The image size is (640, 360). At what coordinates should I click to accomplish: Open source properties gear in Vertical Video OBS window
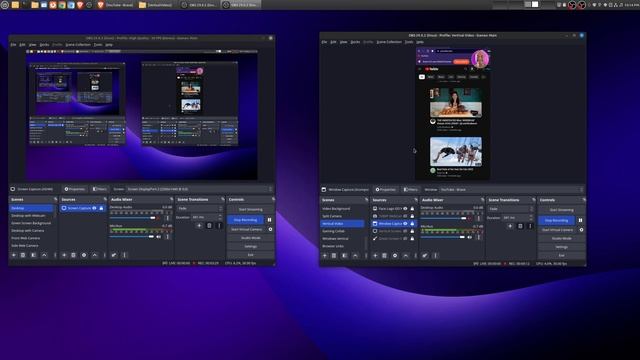(395, 256)
